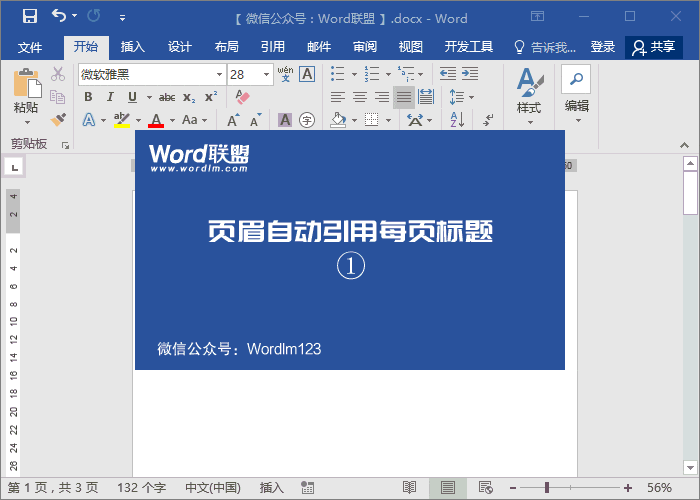This screenshot has width=700, height=500.
Task: Click the paragraph shading paint bucket
Action: point(338,120)
